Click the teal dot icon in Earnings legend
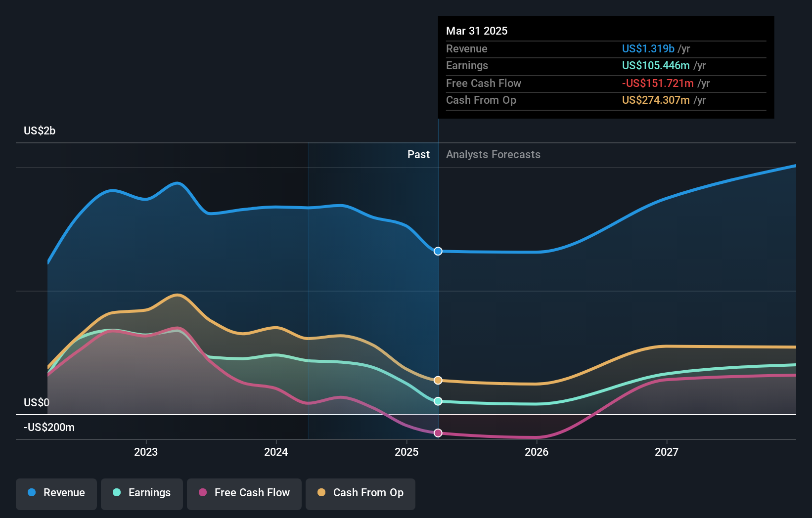Viewport: 812px width, 518px height. click(x=117, y=492)
